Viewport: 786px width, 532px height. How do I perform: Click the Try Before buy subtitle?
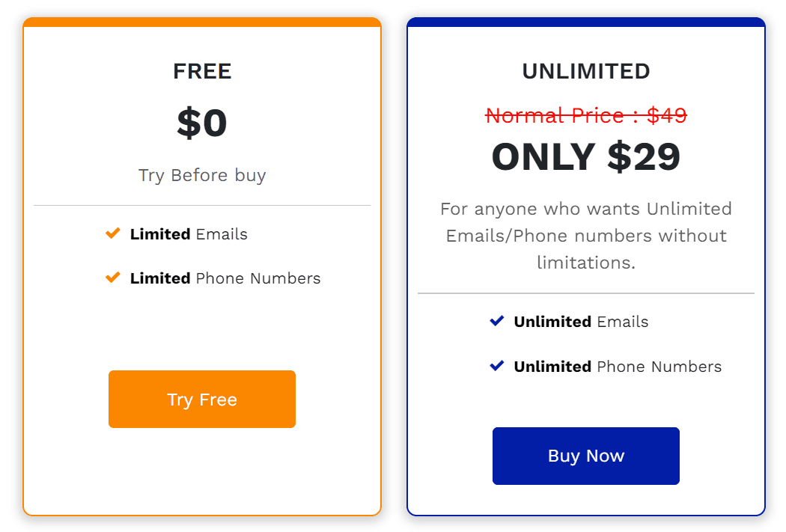pos(201,175)
